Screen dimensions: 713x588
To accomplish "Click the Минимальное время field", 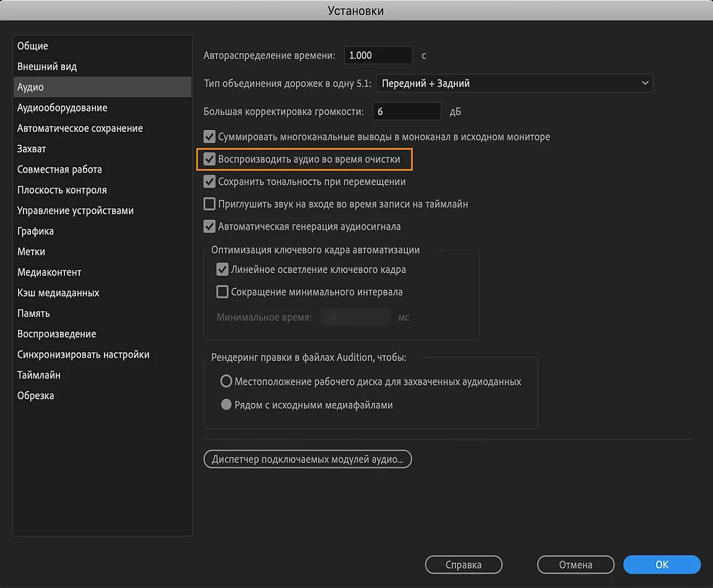I will pyautogui.click(x=356, y=317).
